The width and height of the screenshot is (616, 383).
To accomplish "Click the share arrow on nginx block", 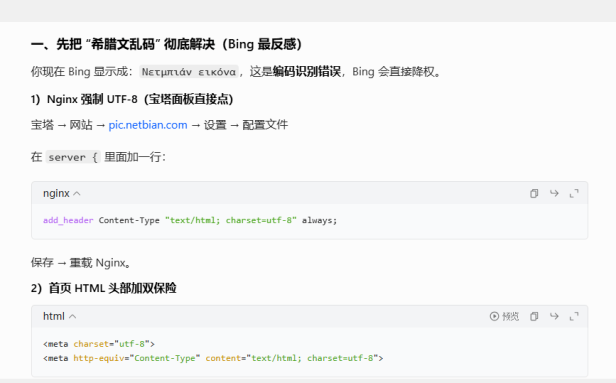I will click(554, 193).
